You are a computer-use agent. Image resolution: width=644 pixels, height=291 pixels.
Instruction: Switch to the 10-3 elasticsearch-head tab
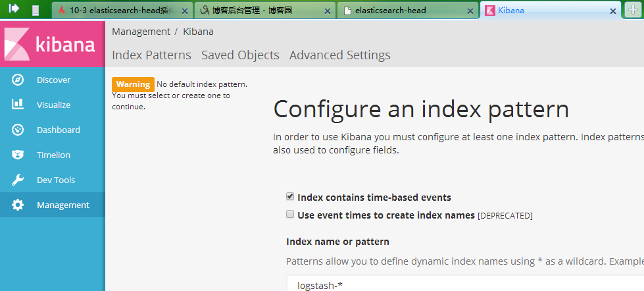pos(122,11)
